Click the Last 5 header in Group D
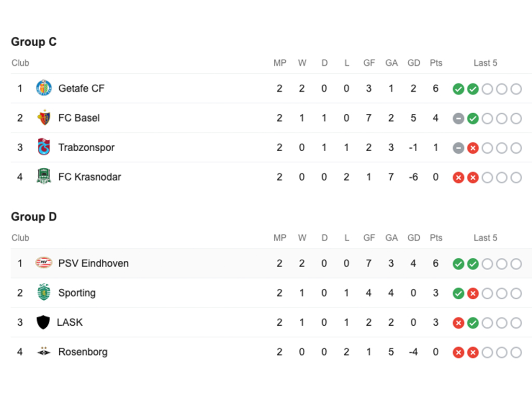The width and height of the screenshot is (532, 399). (x=485, y=238)
